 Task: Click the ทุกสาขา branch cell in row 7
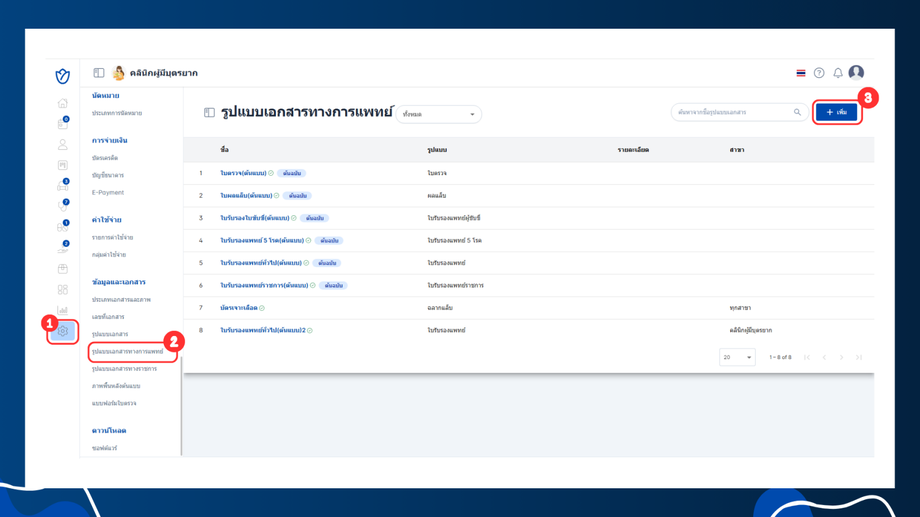(740, 308)
